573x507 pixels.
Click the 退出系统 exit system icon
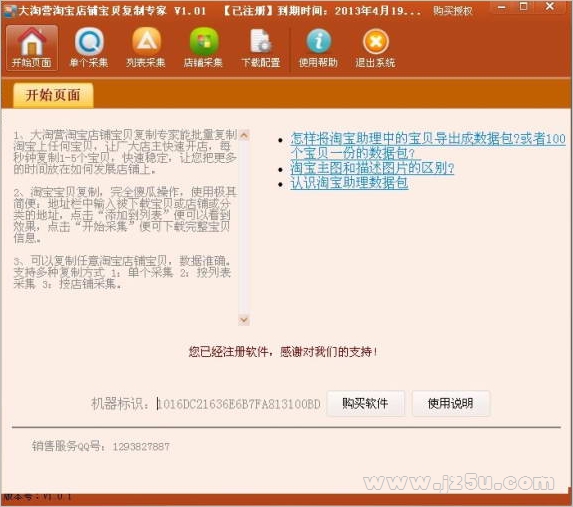(375, 48)
